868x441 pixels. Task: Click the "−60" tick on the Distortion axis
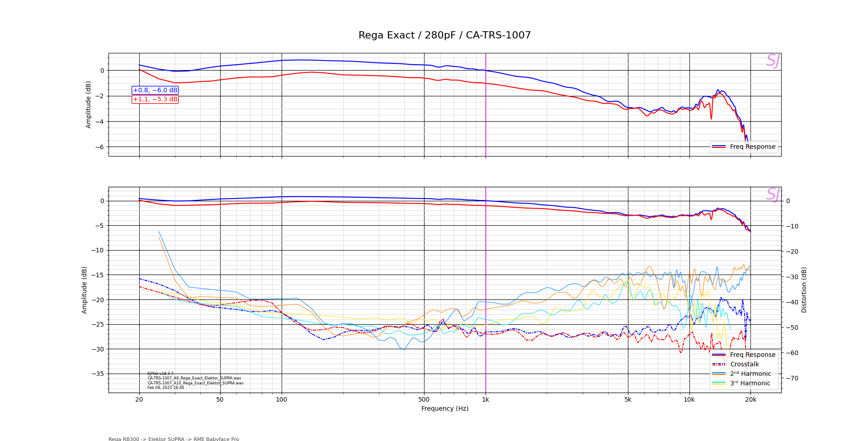click(x=792, y=353)
